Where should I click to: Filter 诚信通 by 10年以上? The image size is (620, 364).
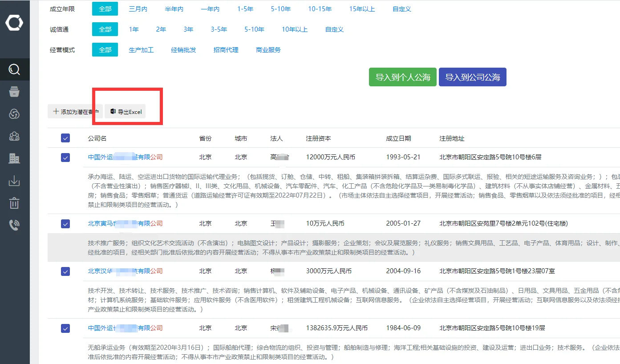295,29
